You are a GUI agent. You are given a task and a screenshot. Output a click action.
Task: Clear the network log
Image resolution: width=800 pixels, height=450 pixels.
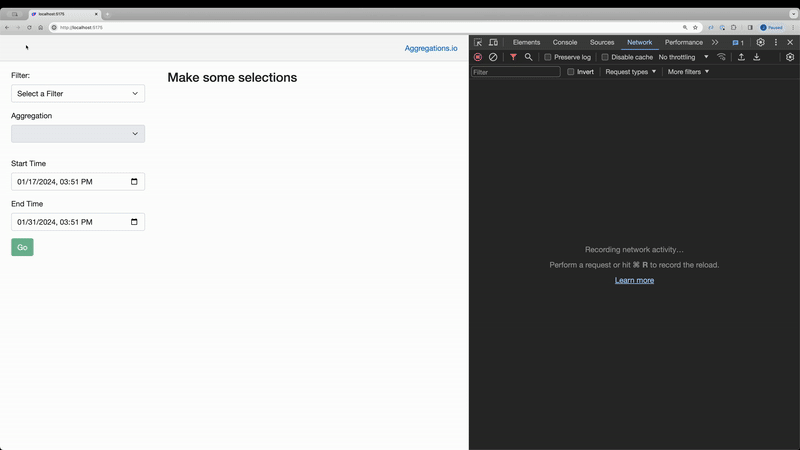coord(493,57)
